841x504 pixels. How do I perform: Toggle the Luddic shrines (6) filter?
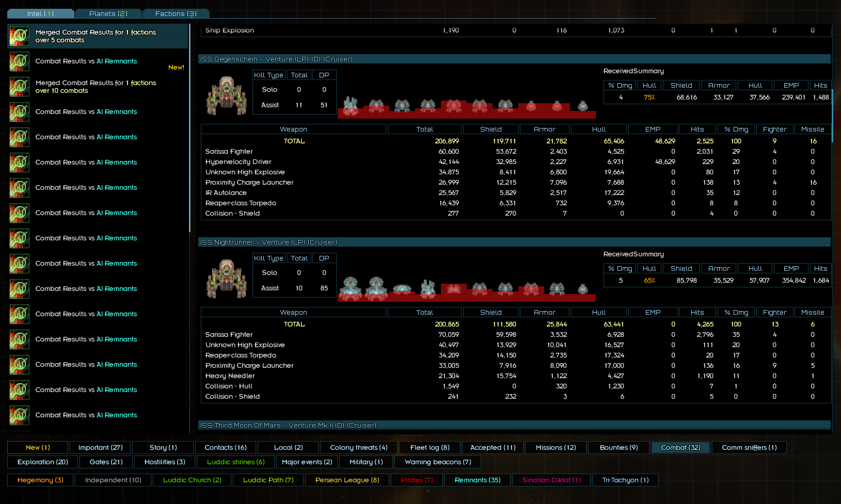(x=236, y=462)
